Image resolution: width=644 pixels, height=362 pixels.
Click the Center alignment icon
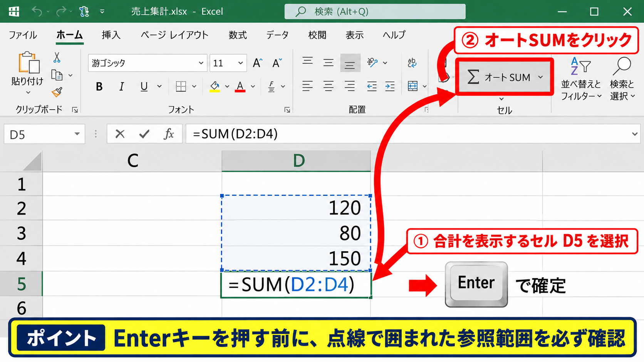[329, 86]
